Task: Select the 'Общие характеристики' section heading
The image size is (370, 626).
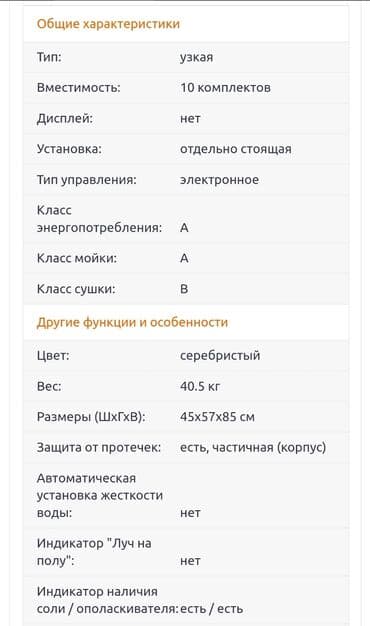Action: tap(108, 24)
